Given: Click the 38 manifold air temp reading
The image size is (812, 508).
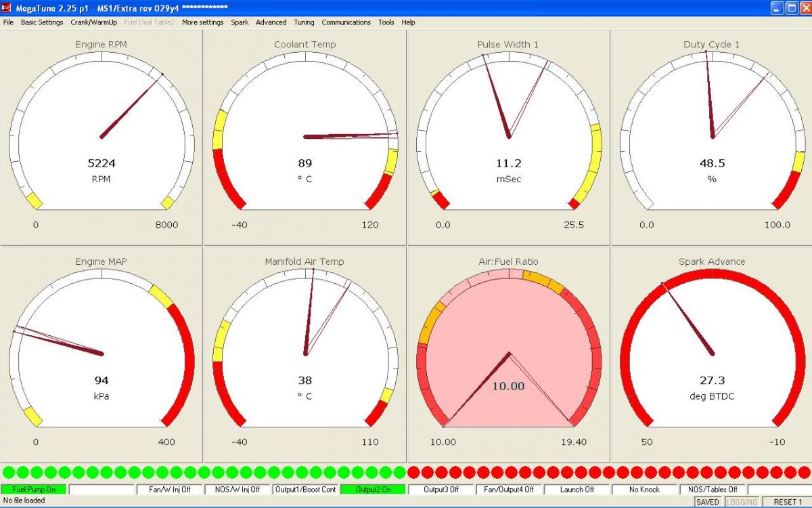Looking at the screenshot, I should click(x=305, y=380).
